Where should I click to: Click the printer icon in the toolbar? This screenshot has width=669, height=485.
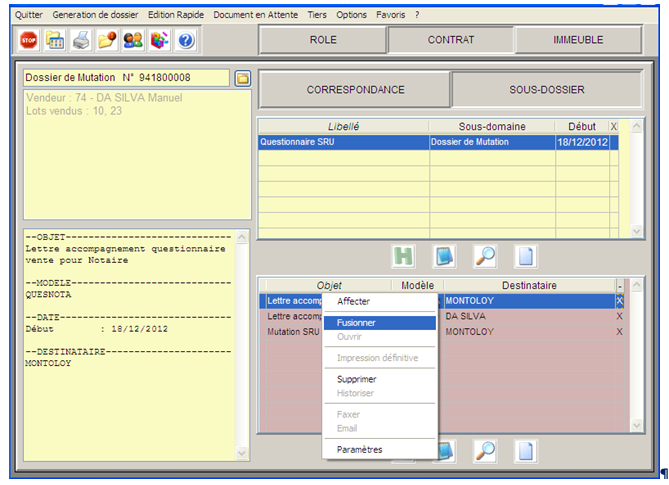[81, 40]
